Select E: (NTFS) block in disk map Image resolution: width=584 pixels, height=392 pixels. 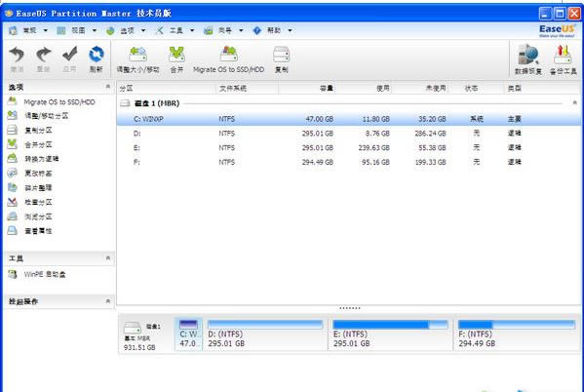391,333
